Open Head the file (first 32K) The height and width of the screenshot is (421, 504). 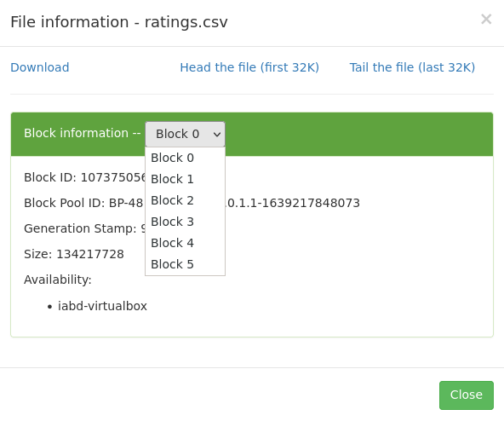tap(249, 67)
